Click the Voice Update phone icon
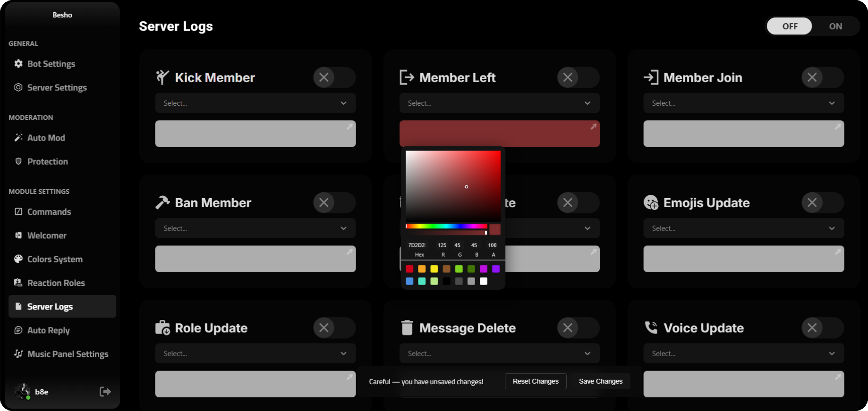 click(651, 327)
